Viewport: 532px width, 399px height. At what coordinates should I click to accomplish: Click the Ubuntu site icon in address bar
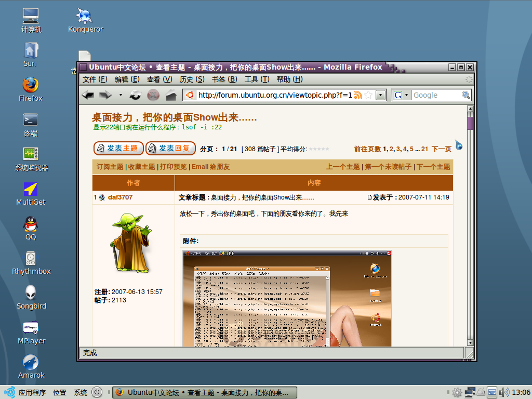point(190,95)
